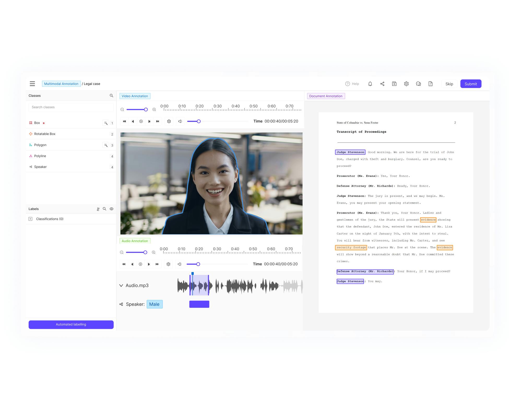Skip to audio end
Image resolution: width=509 pixels, height=420 pixels.
coord(157,264)
